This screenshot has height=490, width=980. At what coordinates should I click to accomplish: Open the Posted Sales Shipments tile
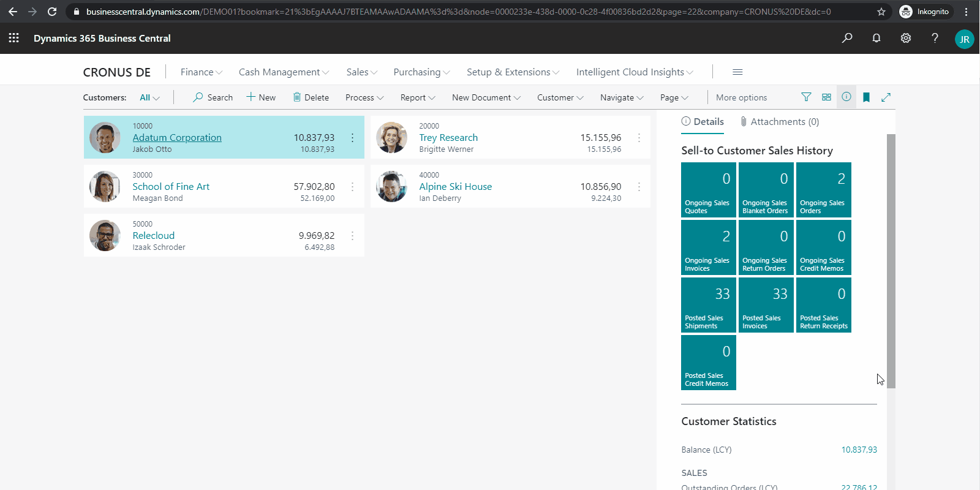click(709, 305)
